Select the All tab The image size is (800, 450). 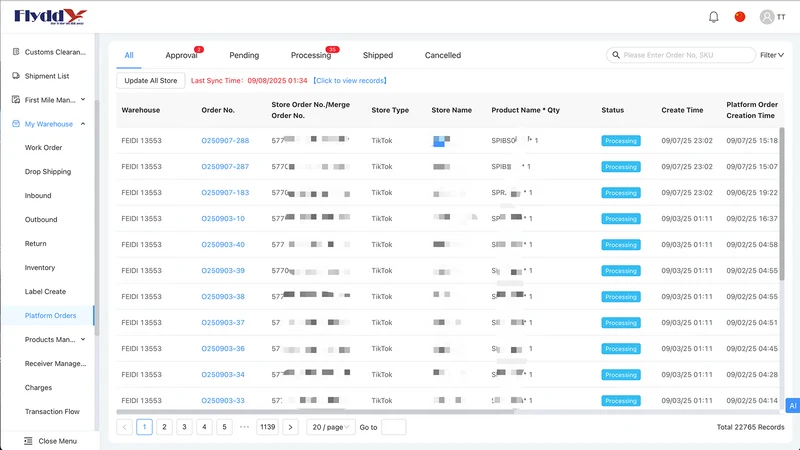click(x=129, y=55)
